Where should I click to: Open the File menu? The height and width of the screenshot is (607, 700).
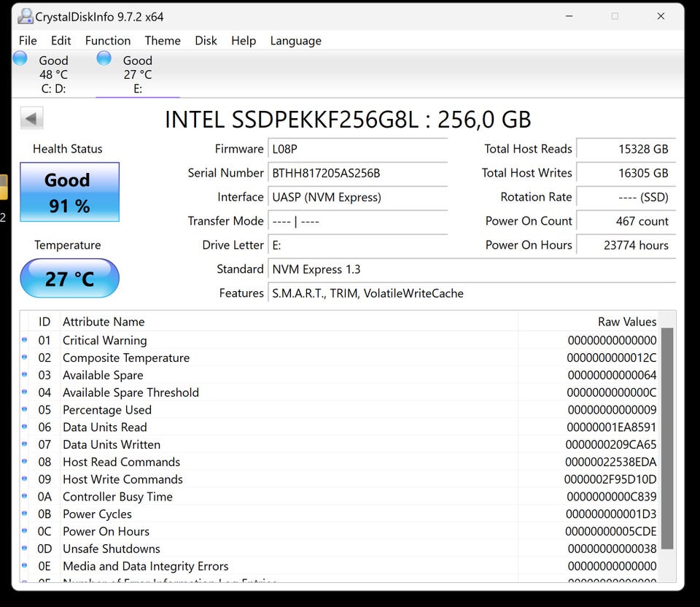point(28,41)
